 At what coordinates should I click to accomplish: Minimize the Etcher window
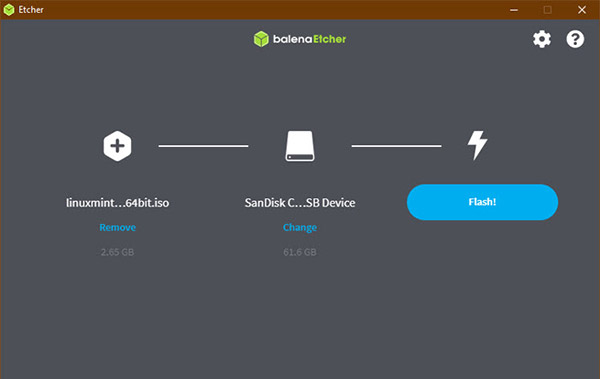(x=514, y=10)
